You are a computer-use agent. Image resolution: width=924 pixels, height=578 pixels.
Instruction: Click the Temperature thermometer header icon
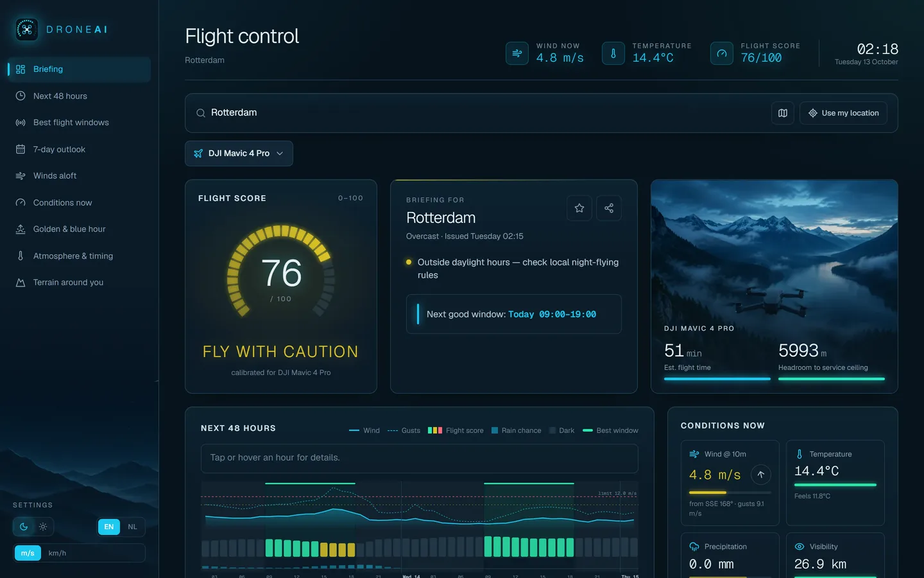tap(613, 53)
